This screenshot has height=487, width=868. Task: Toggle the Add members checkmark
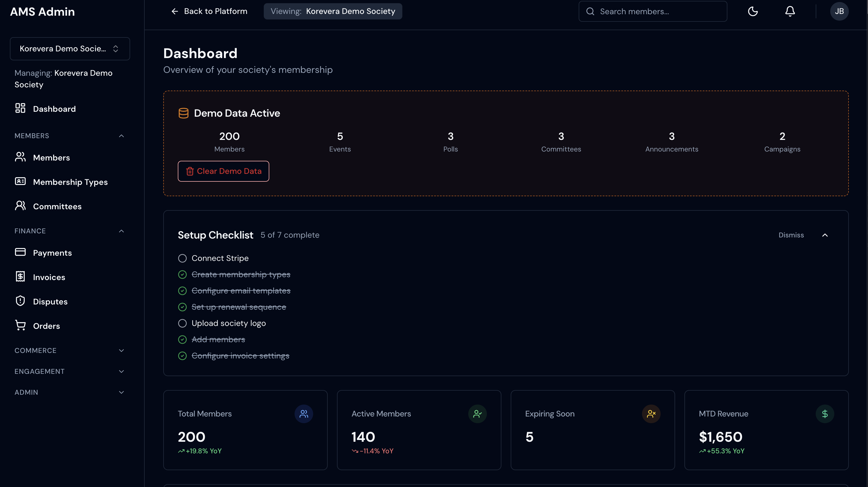pyautogui.click(x=182, y=340)
